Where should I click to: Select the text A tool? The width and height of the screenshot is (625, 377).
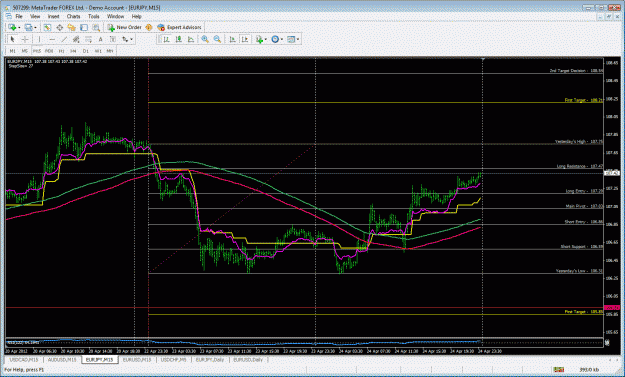tap(100, 39)
